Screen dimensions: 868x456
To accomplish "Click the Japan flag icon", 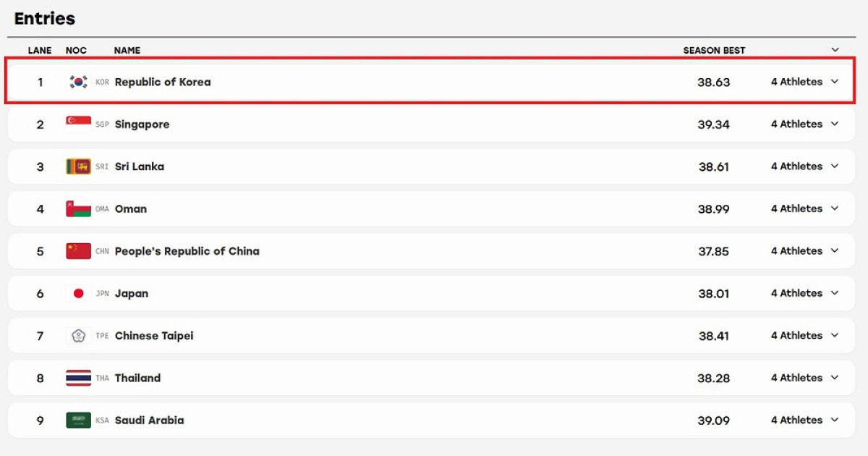I will pyautogui.click(x=78, y=293).
